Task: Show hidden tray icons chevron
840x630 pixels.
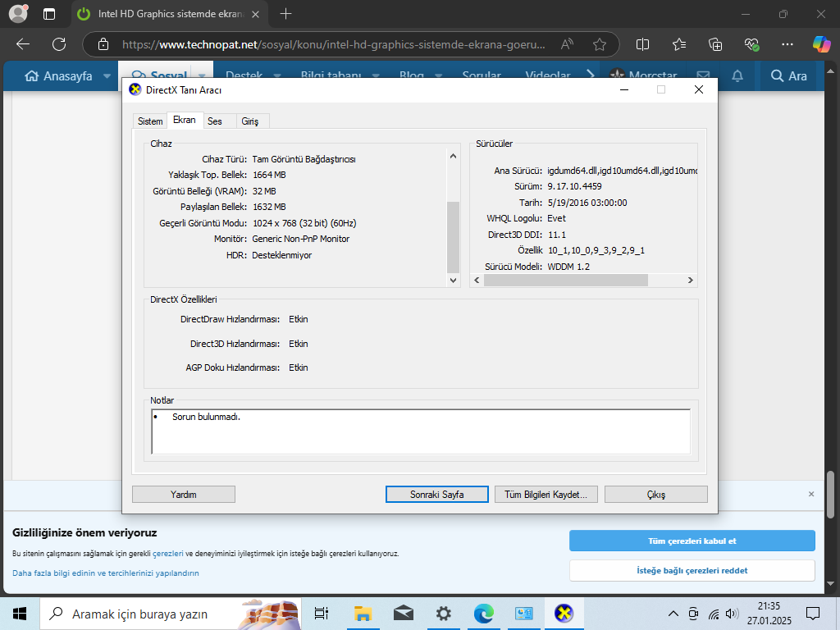Action: (673, 614)
